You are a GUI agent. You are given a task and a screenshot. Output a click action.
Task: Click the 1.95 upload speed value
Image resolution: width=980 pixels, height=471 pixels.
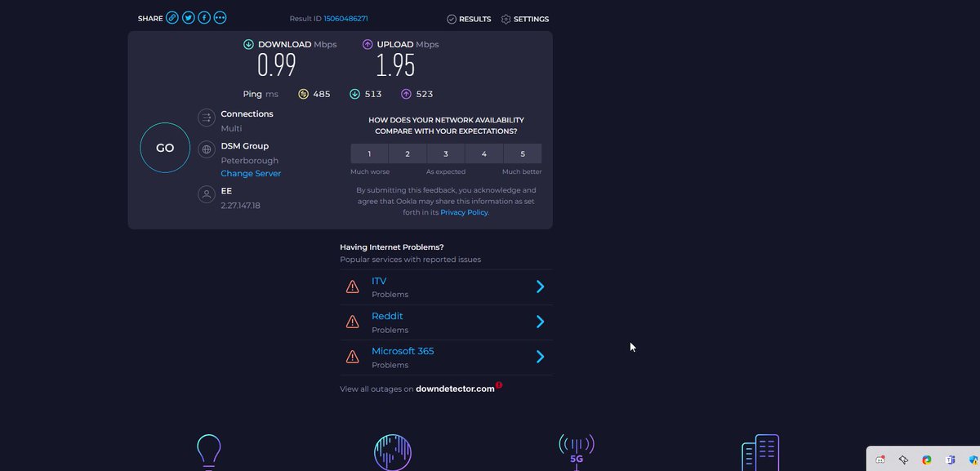tap(396, 65)
